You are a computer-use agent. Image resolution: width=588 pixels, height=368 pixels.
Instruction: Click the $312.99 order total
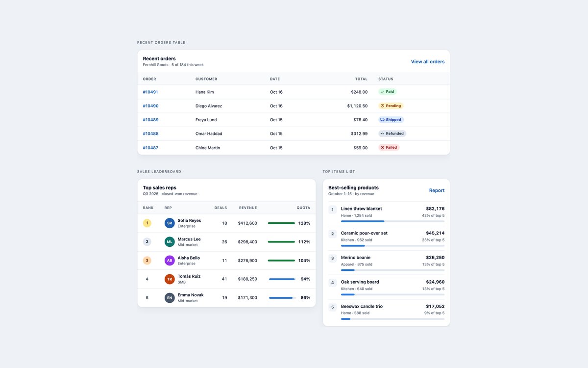(359, 133)
